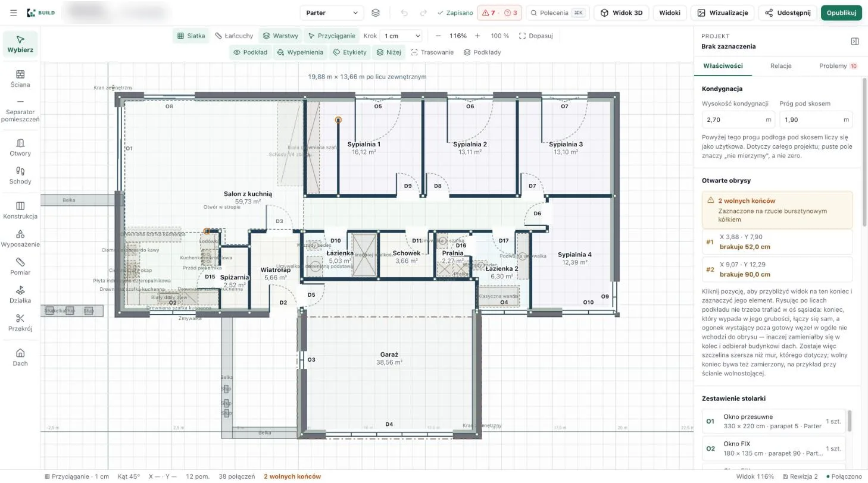Select the Wybierz pointer tool
The height and width of the screenshot is (483, 868).
point(20,44)
